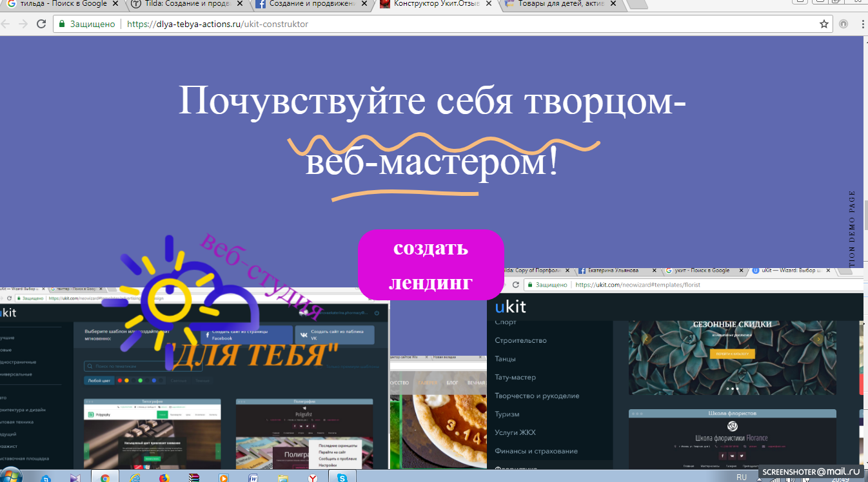Pick the red color dot in left screenshot
868x482 pixels.
[119, 381]
